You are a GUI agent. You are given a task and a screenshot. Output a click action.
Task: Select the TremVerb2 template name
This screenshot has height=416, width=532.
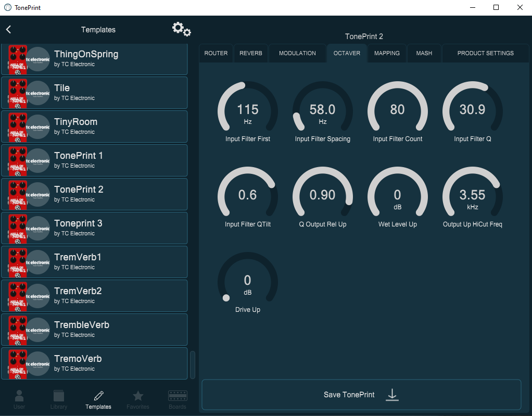78,291
